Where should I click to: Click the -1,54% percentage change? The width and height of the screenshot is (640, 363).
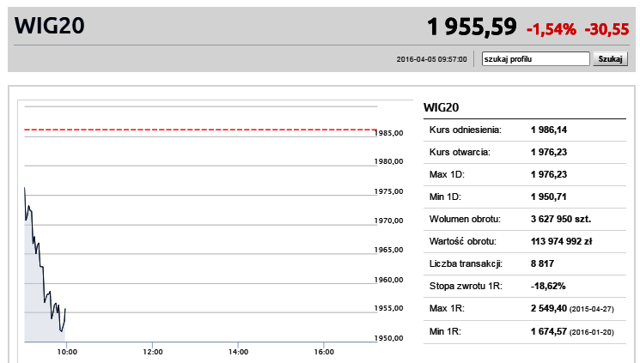[551, 29]
